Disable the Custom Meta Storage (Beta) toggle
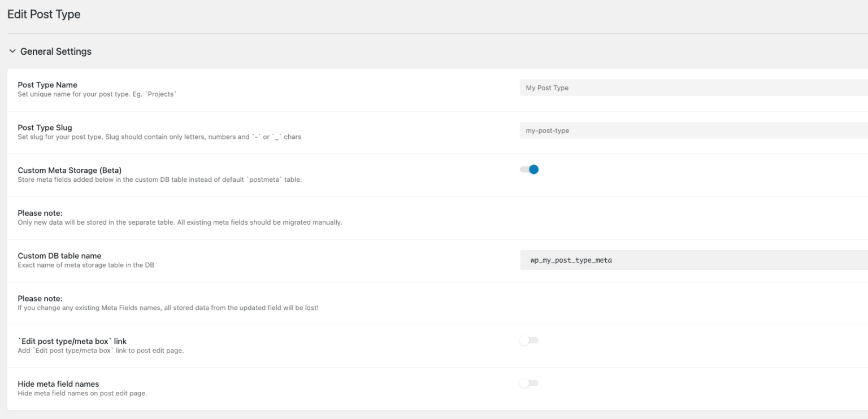Screen dimensions: 868x419 pyautogui.click(x=529, y=169)
